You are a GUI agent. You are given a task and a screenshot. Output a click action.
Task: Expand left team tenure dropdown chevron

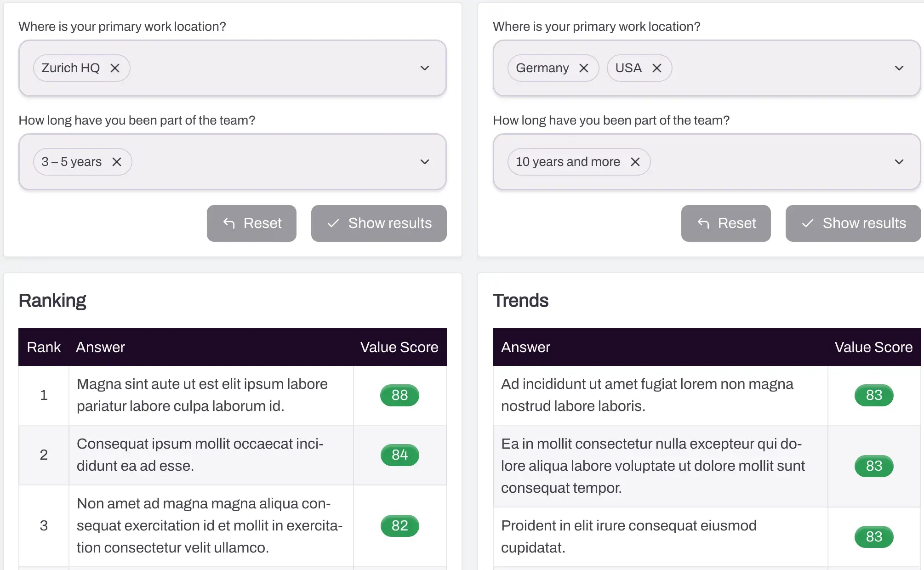[425, 162]
